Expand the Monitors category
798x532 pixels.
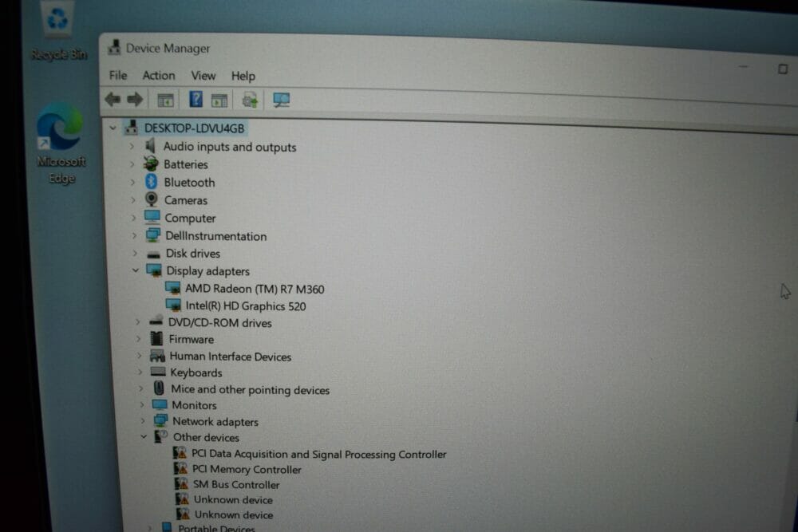[142, 405]
